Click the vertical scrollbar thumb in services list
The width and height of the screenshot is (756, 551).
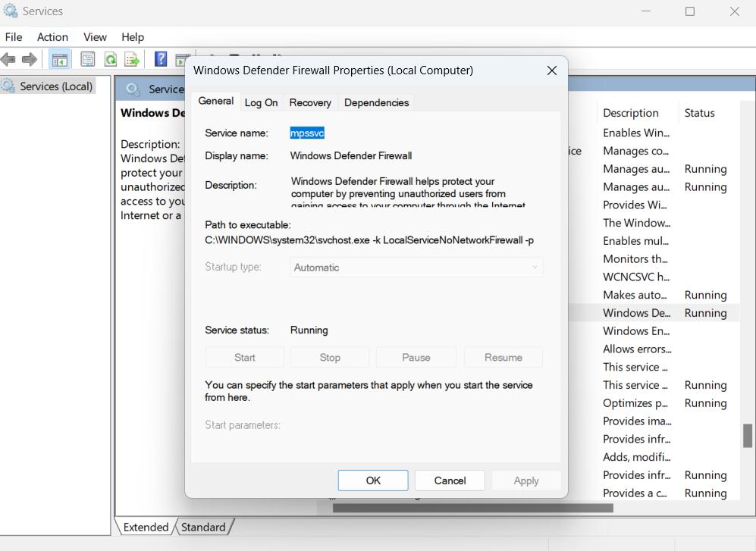point(748,435)
